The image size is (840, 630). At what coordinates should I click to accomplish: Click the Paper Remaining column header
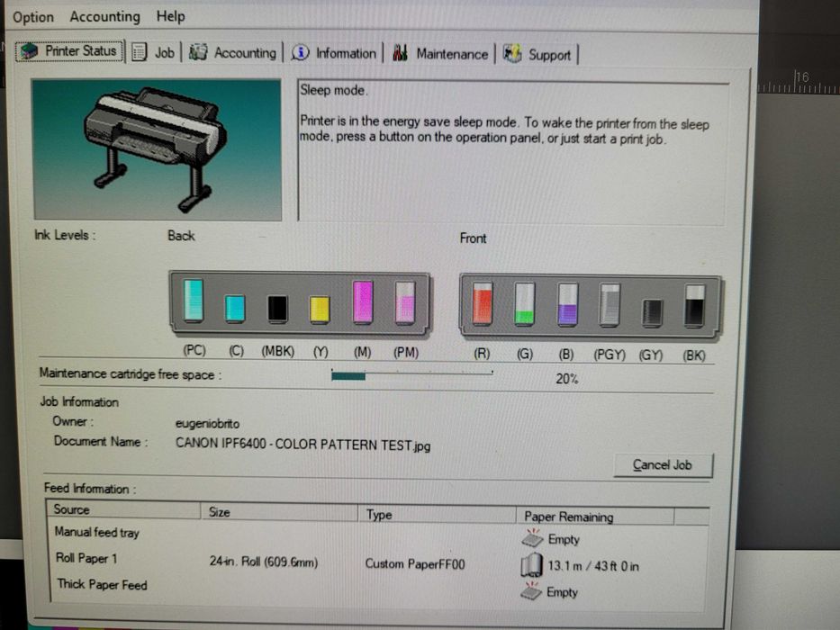[595, 517]
